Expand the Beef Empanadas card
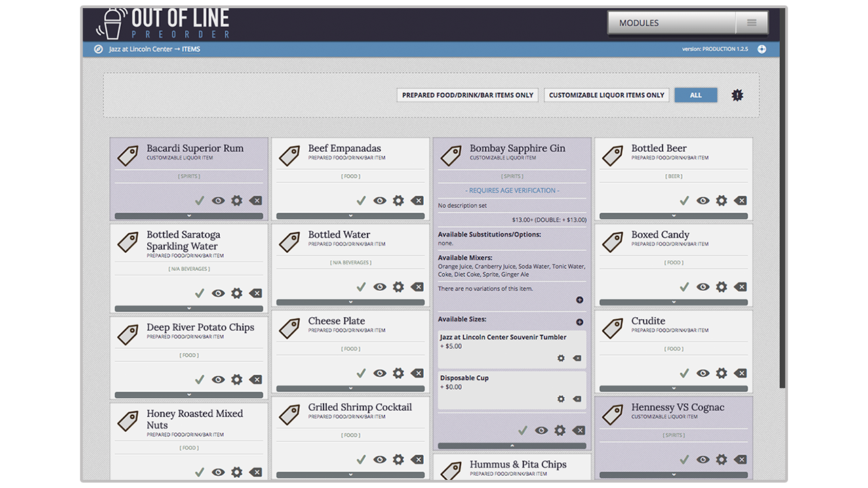The height and width of the screenshot is (488, 868). [351, 216]
